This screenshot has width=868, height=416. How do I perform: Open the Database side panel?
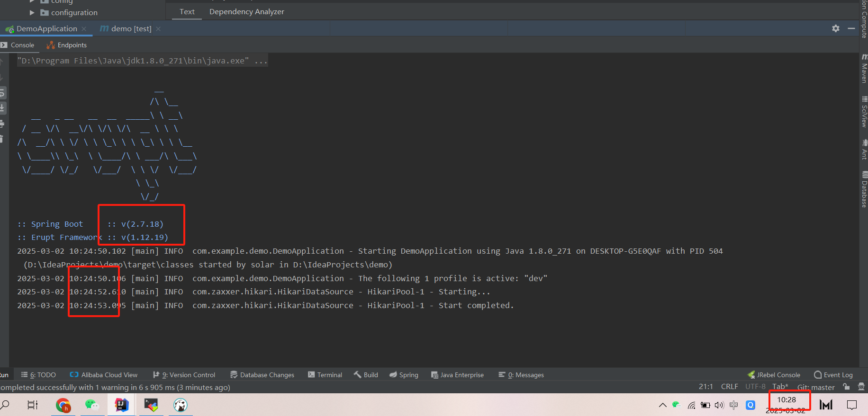(x=864, y=189)
